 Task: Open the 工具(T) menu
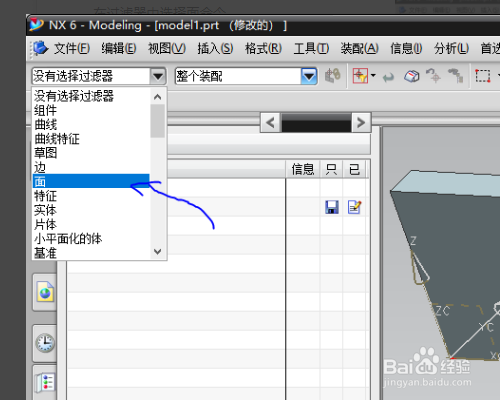click(311, 49)
